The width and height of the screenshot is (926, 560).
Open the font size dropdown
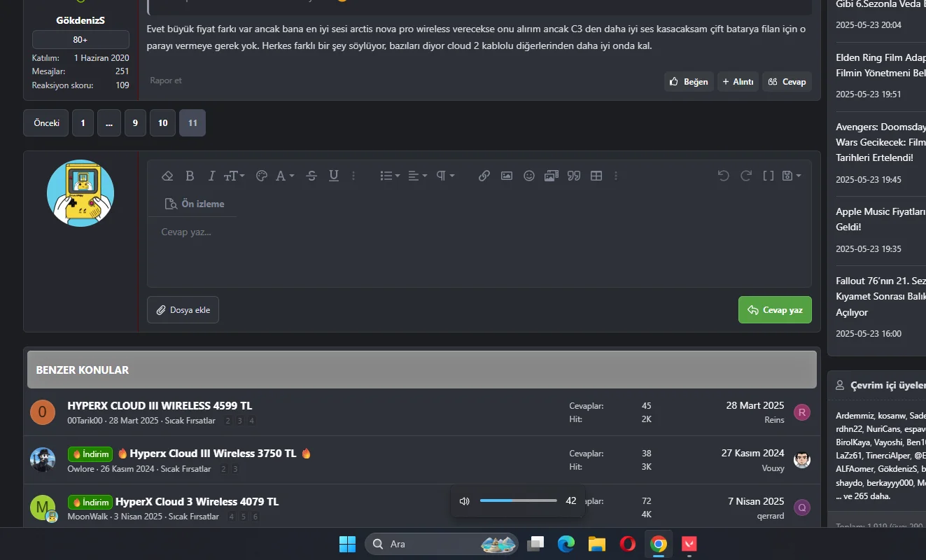click(234, 176)
